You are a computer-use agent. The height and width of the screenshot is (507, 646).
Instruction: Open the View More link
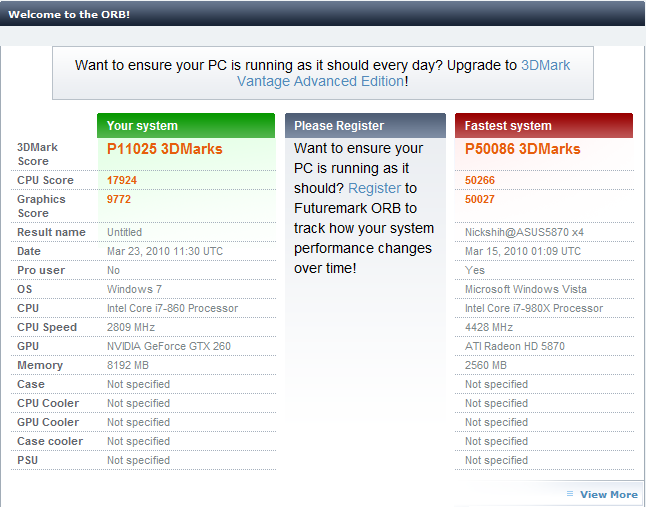pos(609,494)
